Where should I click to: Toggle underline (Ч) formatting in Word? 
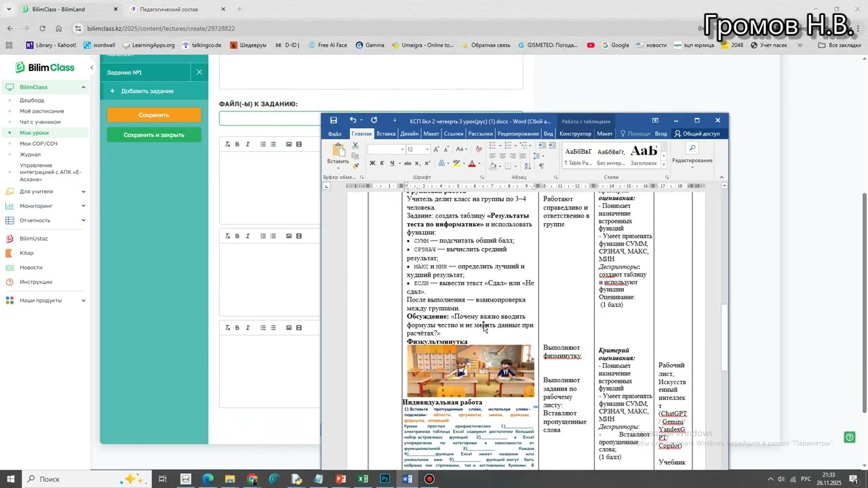392,163
